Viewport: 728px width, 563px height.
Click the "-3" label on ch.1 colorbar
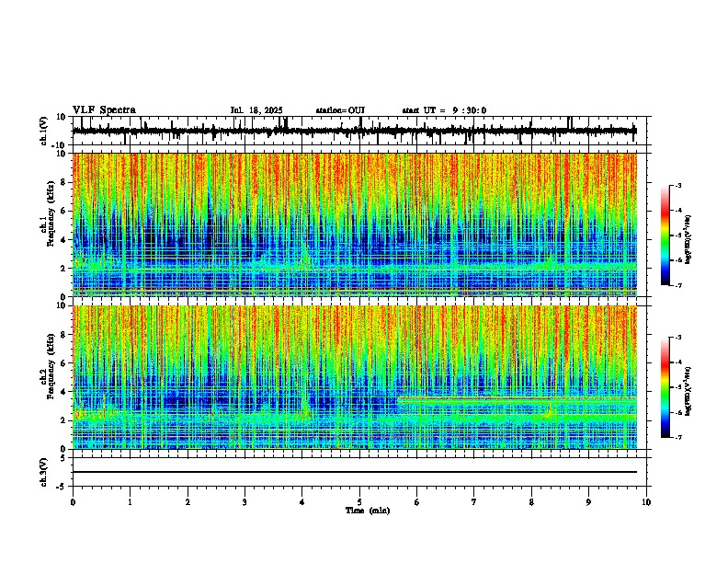[x=677, y=186]
